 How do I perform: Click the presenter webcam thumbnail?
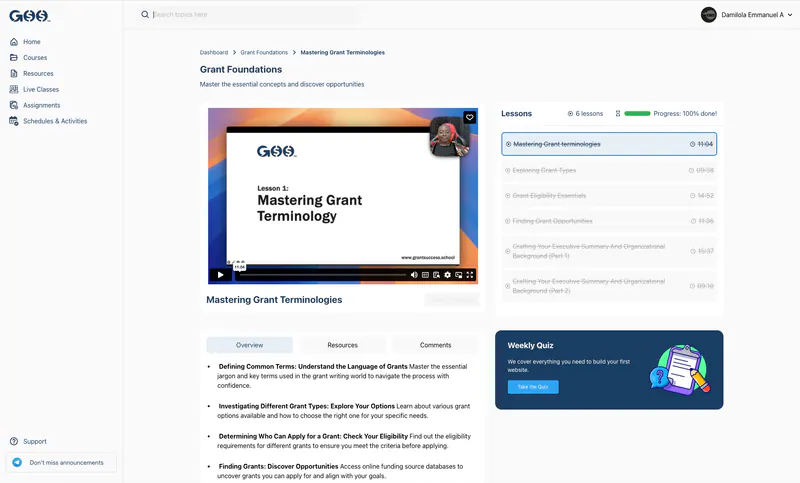[449, 137]
